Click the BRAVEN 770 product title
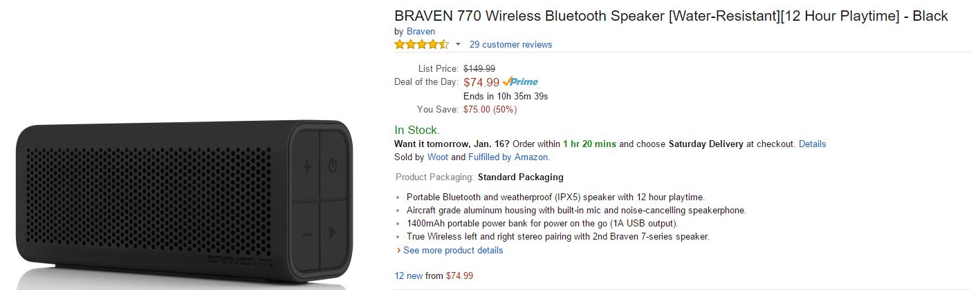The image size is (980, 290). (671, 16)
